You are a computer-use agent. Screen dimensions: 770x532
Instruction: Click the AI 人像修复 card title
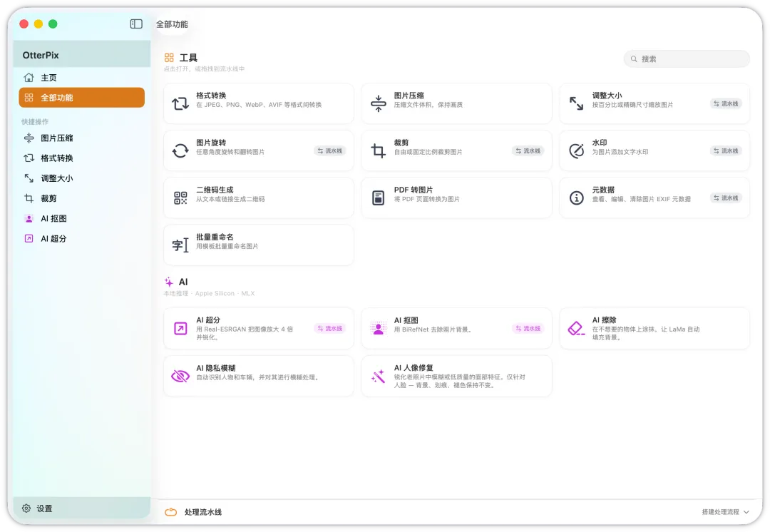[x=414, y=367]
